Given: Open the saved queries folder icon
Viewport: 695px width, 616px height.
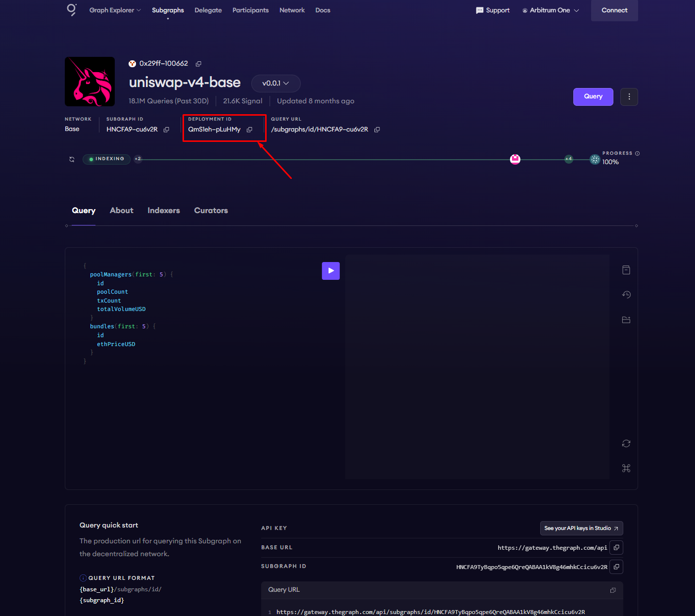Looking at the screenshot, I should (x=626, y=320).
